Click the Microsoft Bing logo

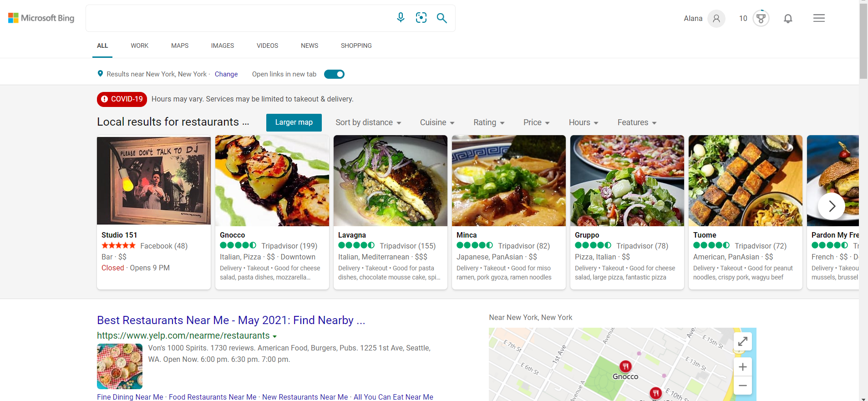coord(41,18)
